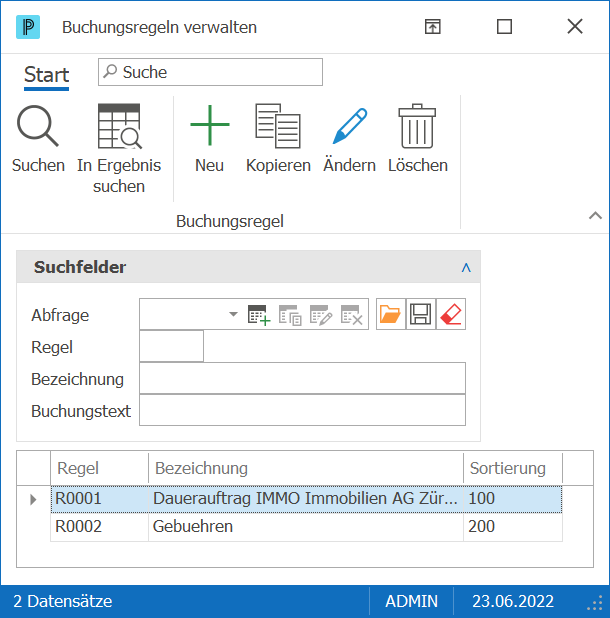
Task: Click the Kopieren icon
Action: click(x=278, y=126)
